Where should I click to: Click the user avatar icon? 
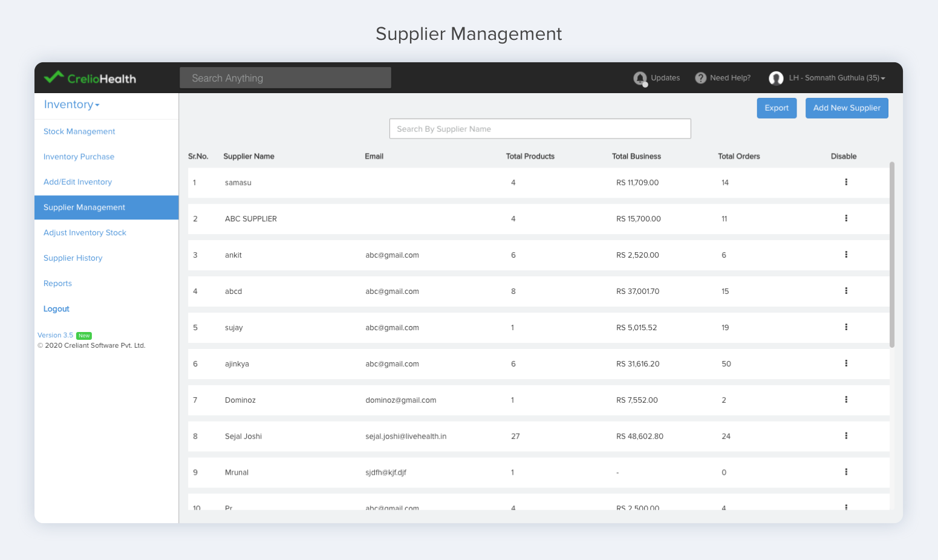(x=776, y=78)
